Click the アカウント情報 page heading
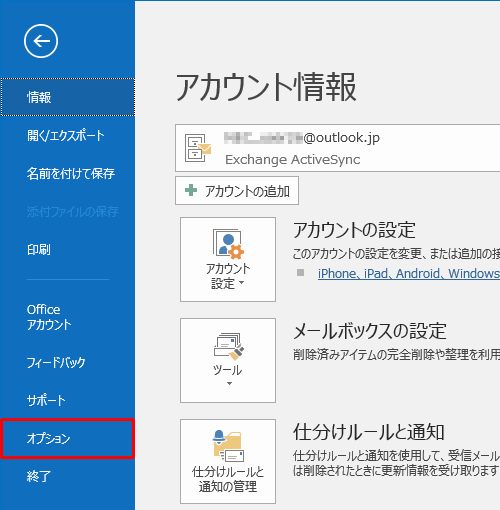500x510 pixels. coord(266,87)
